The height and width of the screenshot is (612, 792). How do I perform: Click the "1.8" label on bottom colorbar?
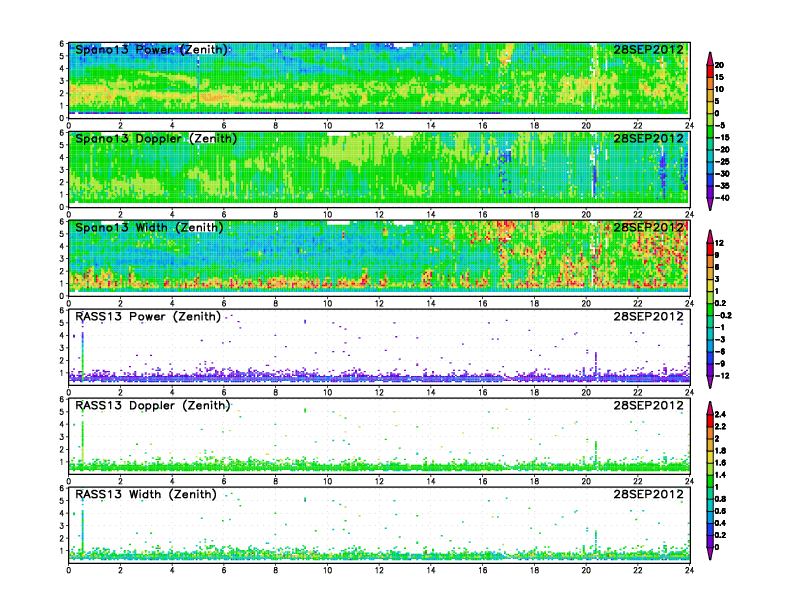tap(720, 450)
